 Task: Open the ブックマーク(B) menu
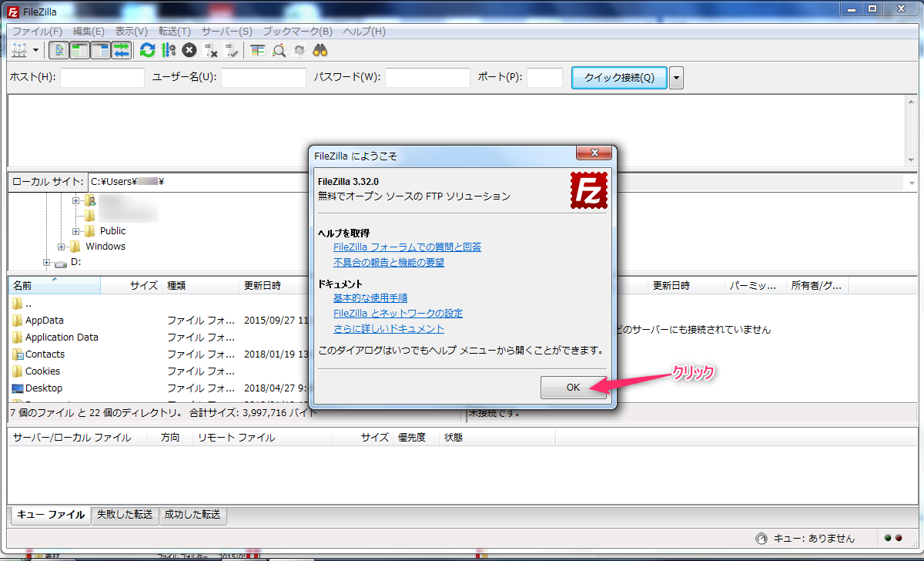coord(298,32)
